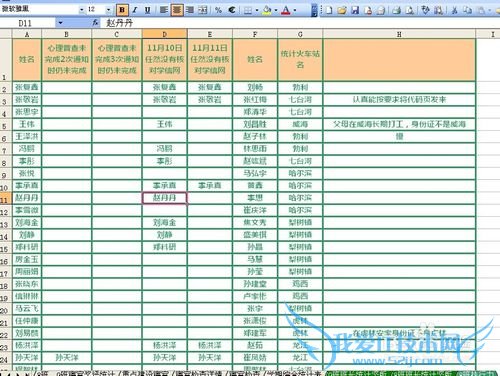Open toolbar options handle between toolbars
Screen dimensions: 500x376
[x=314, y=10]
